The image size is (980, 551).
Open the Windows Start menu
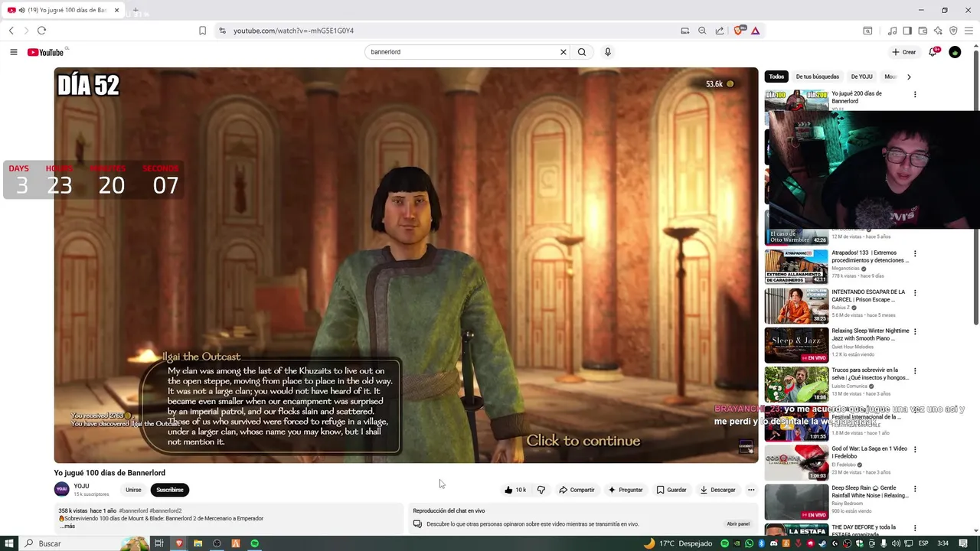(8, 543)
